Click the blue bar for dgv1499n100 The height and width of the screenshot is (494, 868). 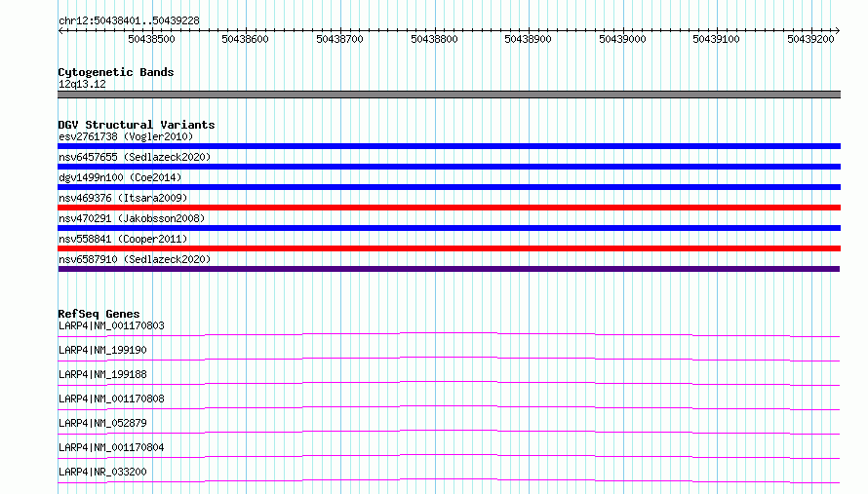pos(449,187)
